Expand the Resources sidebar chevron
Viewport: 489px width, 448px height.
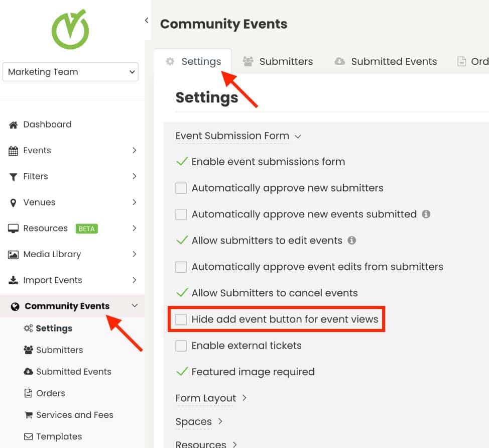coord(134,228)
